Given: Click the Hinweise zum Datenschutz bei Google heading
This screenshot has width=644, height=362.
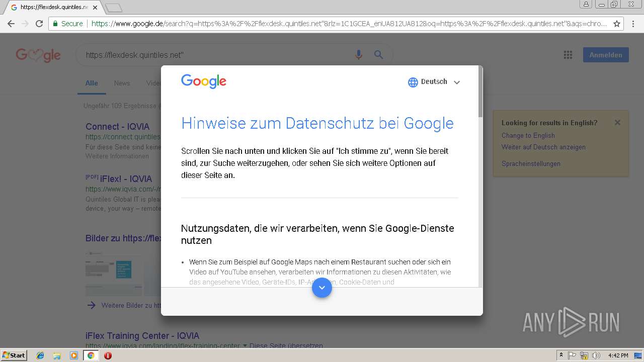Looking at the screenshot, I should click(x=317, y=123).
